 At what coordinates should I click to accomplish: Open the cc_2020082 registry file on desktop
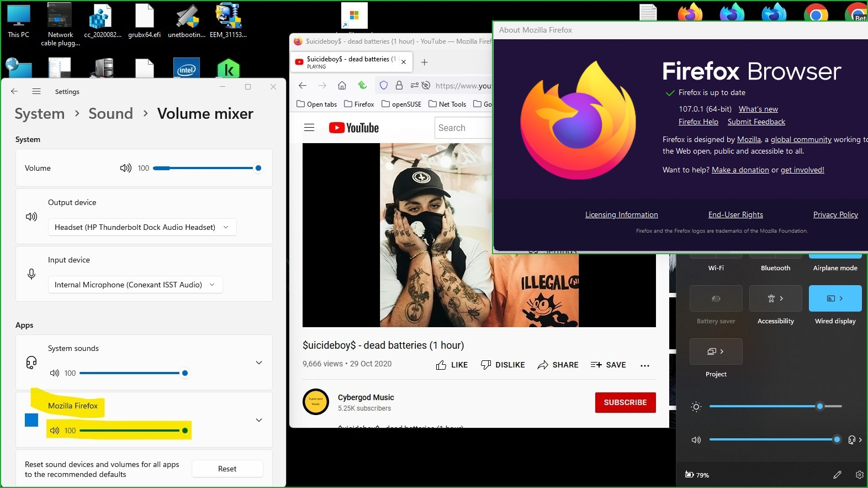pos(102,20)
